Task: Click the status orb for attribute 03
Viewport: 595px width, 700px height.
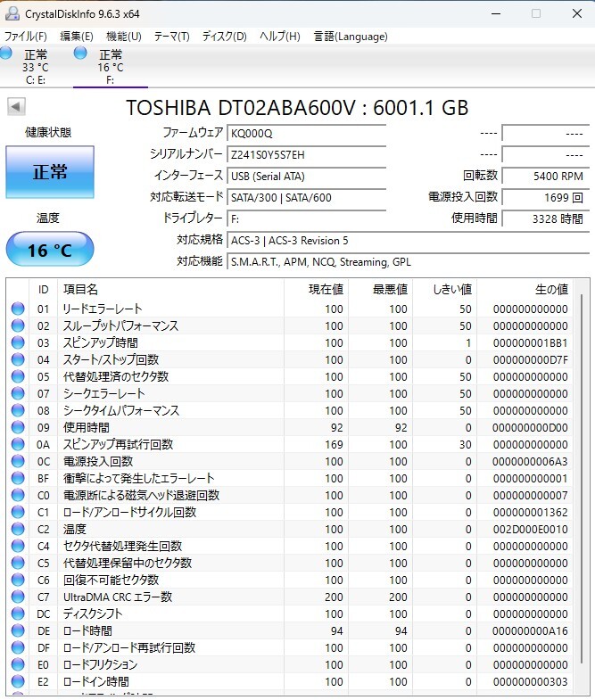Action: [18, 342]
